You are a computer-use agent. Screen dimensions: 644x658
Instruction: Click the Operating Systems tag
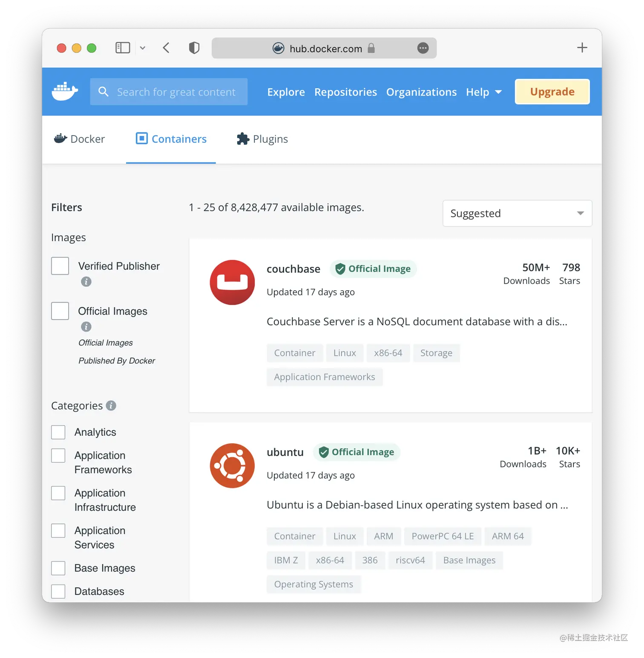(x=314, y=584)
